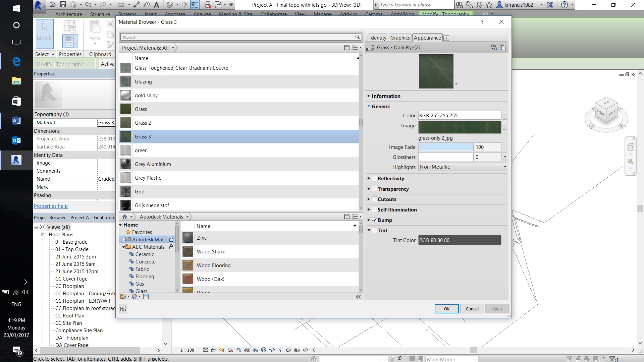Image resolution: width=644 pixels, height=362 pixels.
Task: Open Project Materials: All filter dropdown
Action: click(173, 48)
